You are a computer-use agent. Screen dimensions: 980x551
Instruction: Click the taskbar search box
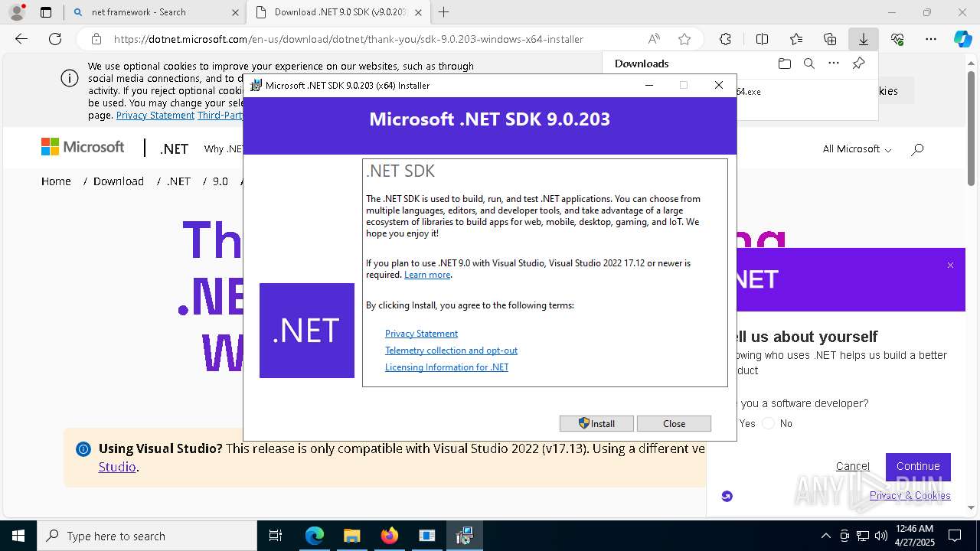(x=147, y=536)
